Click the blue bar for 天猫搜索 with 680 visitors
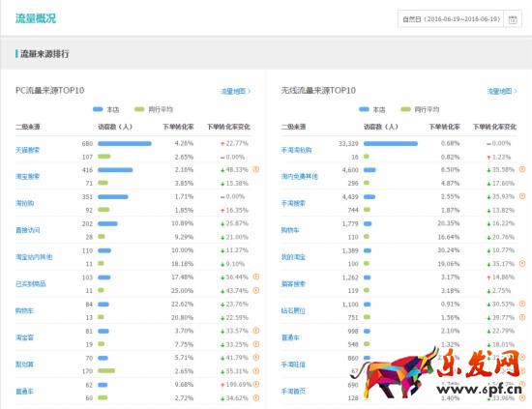 125,143
